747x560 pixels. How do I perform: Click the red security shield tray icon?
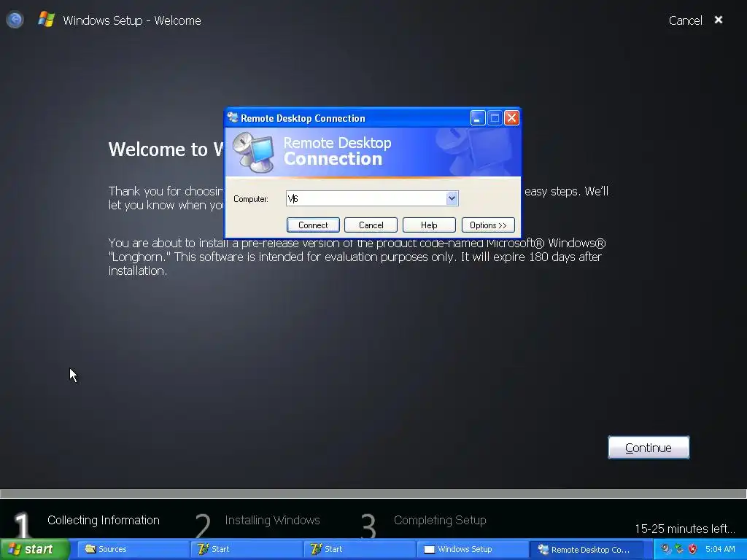(x=693, y=549)
